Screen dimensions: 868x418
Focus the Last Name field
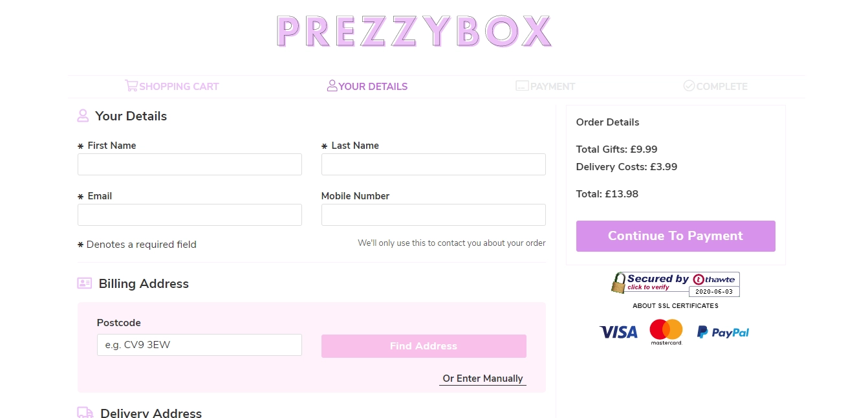433,164
